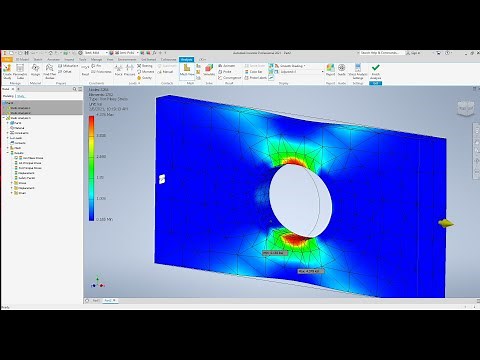Open the Parametric Table tool
The image size is (480, 360).
point(20,71)
